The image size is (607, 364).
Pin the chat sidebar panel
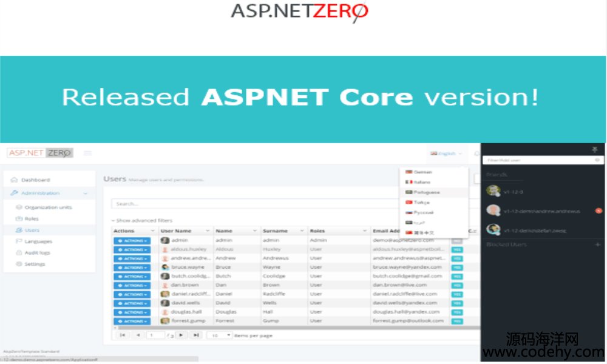tap(595, 149)
